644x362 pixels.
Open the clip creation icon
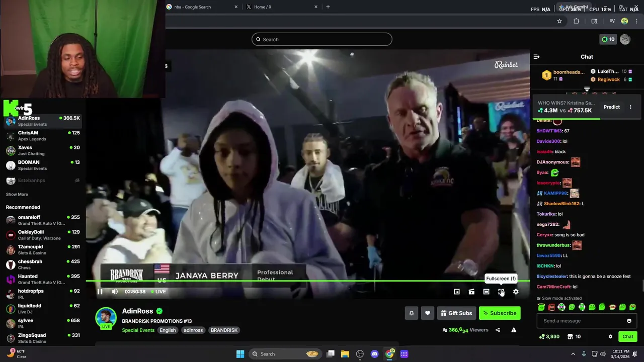tap(471, 292)
